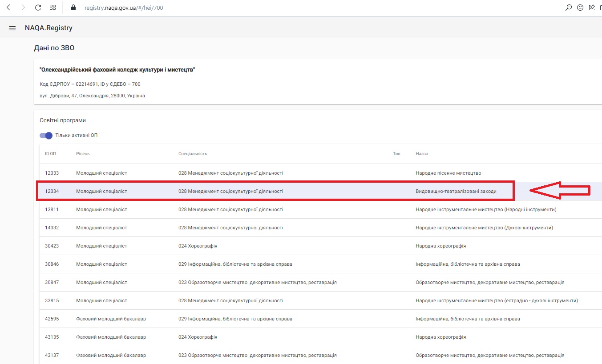Click the 'Назва' column header
This screenshot has height=364, width=602.
[x=422, y=154]
